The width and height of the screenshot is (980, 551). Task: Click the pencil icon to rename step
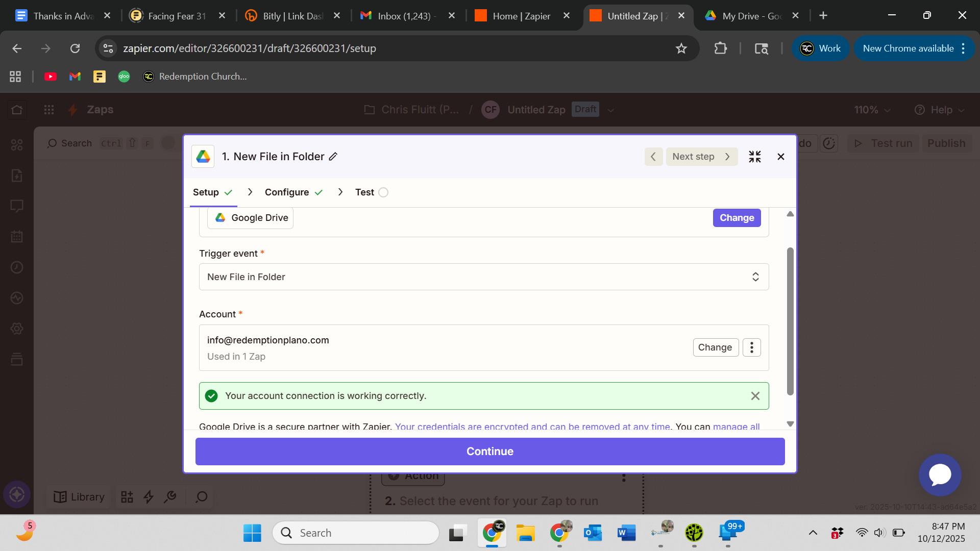coord(333,157)
